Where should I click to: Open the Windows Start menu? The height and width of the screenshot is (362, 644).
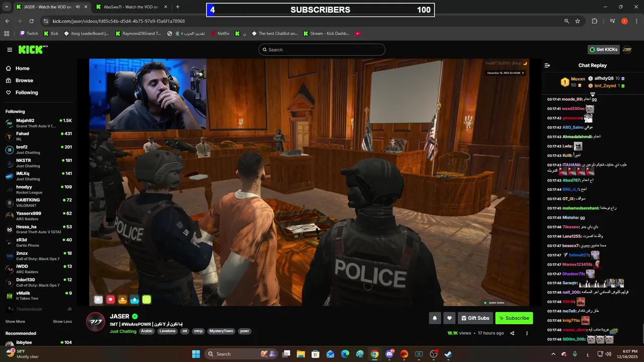click(196, 354)
